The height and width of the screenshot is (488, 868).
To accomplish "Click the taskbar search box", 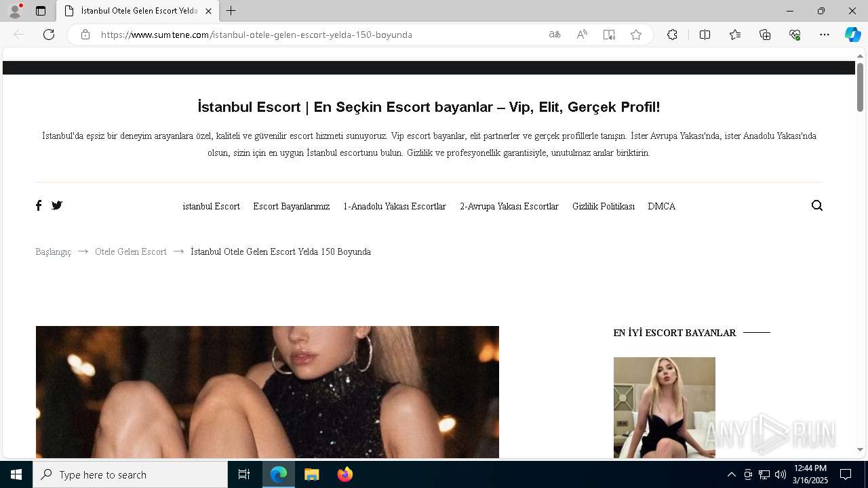I will 130,474.
